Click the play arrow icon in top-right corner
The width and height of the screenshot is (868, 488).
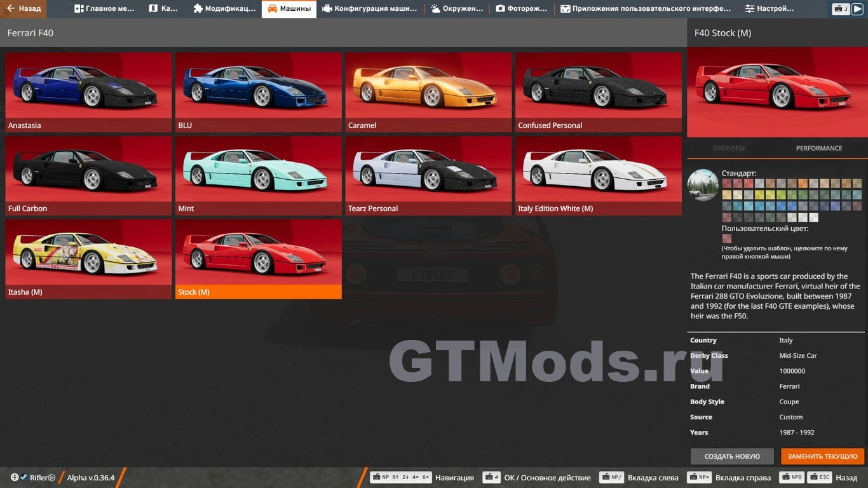tap(857, 9)
